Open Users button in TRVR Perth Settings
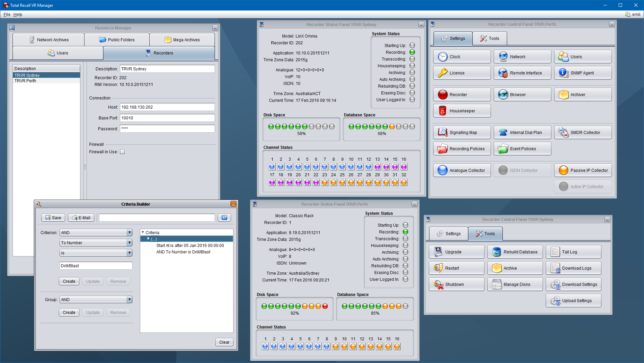The height and width of the screenshot is (363, 644). (583, 57)
